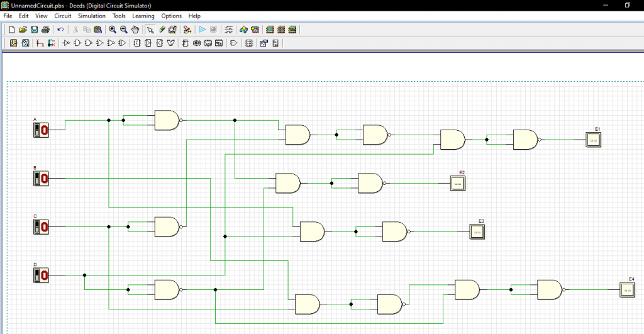
Task: Undo the last action
Action: (60, 30)
